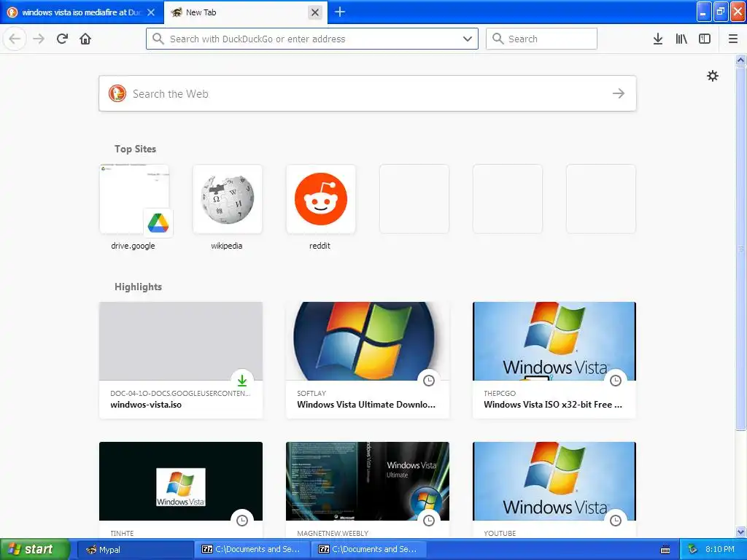Open first 7-Zip C:\Documents taskbar window
Screen dimensions: 747x560
pos(252,550)
